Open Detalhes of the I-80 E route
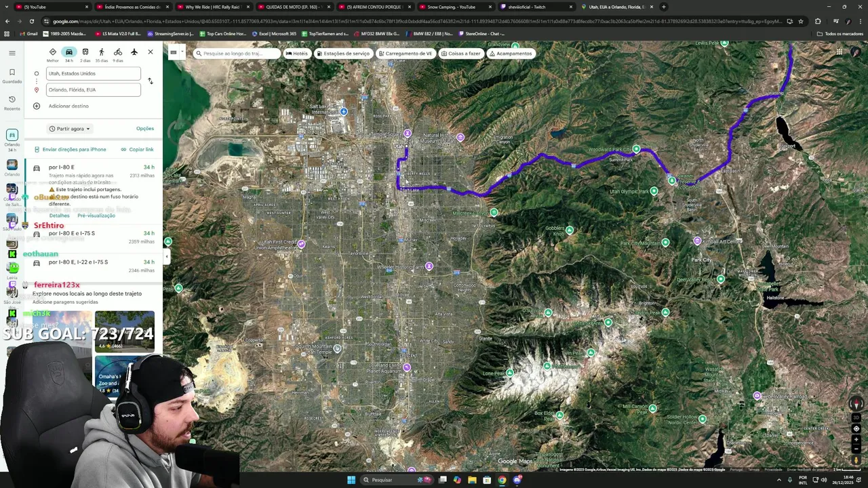This screenshot has width=868, height=488. coord(59,216)
